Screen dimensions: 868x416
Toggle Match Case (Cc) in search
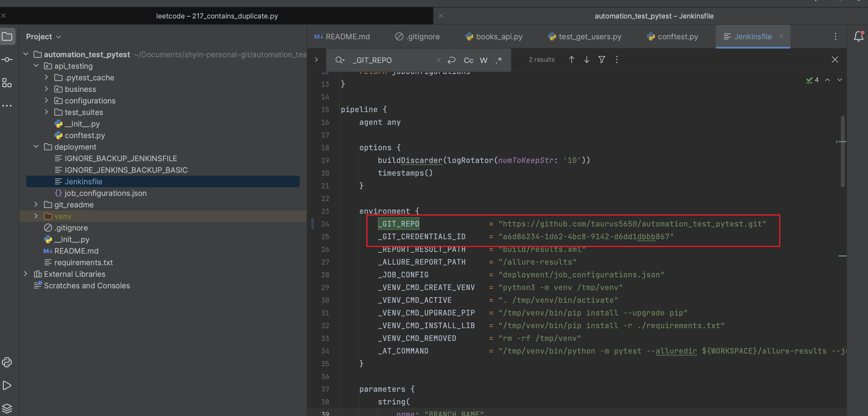468,60
